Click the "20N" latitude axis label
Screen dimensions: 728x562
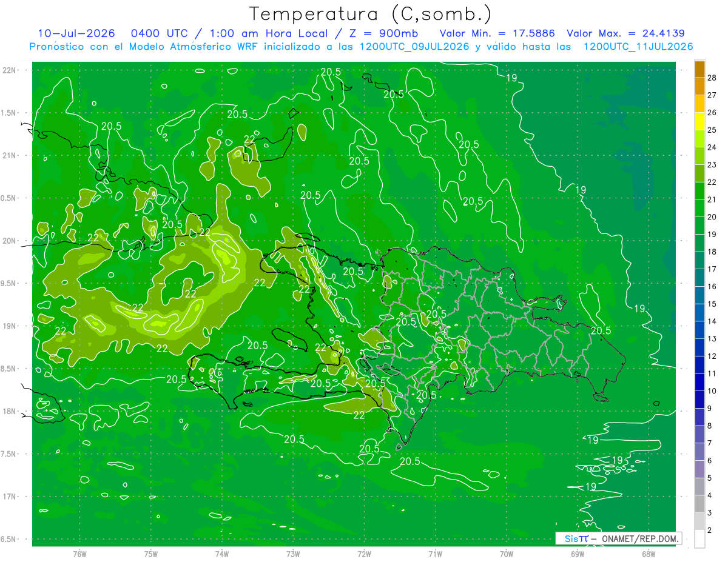pyautogui.click(x=10, y=241)
